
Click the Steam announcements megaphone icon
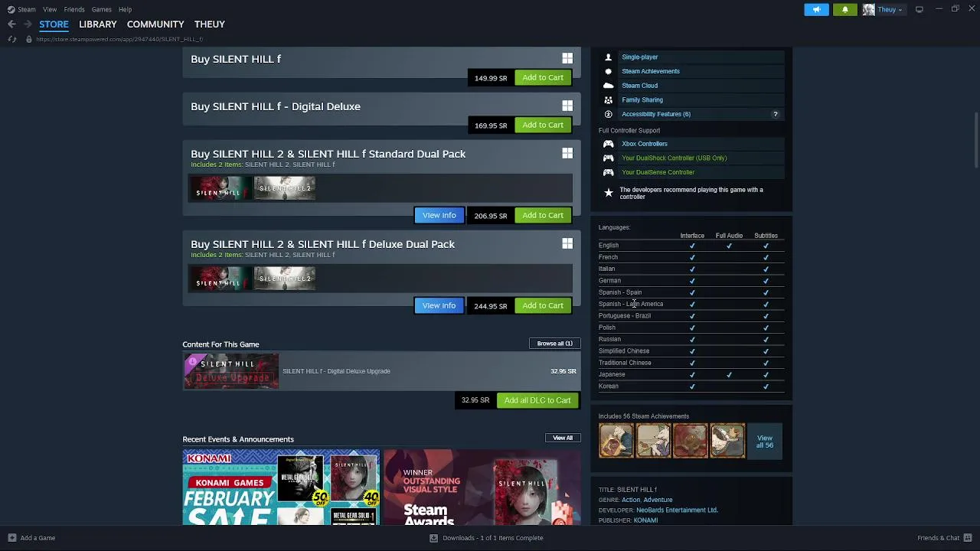click(x=816, y=9)
